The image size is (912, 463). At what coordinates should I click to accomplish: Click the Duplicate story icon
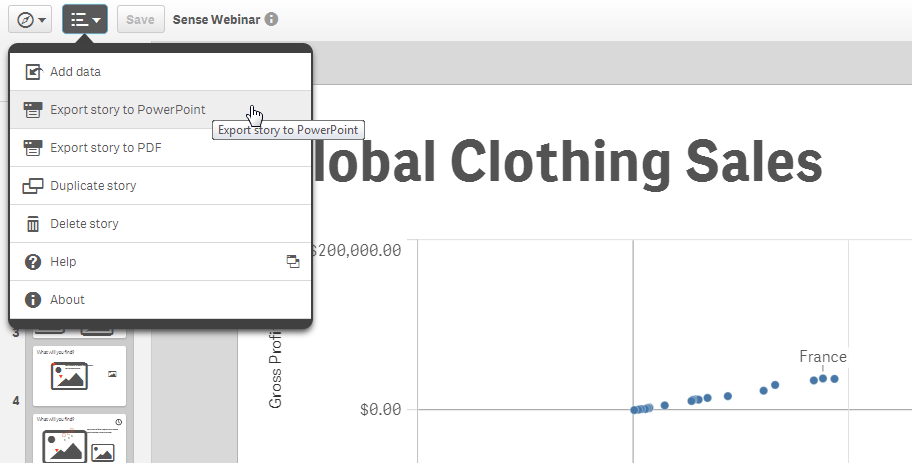(x=34, y=186)
